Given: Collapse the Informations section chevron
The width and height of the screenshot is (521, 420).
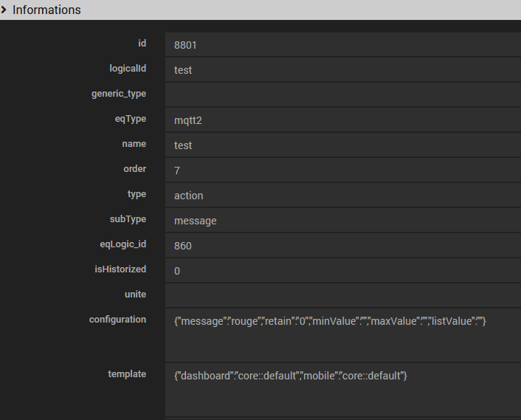Looking at the screenshot, I should pyautogui.click(x=4, y=10).
